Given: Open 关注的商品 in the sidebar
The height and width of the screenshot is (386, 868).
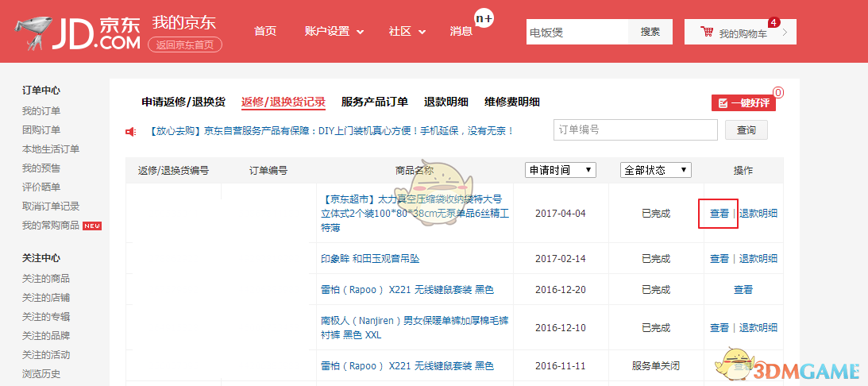Looking at the screenshot, I should [x=46, y=279].
